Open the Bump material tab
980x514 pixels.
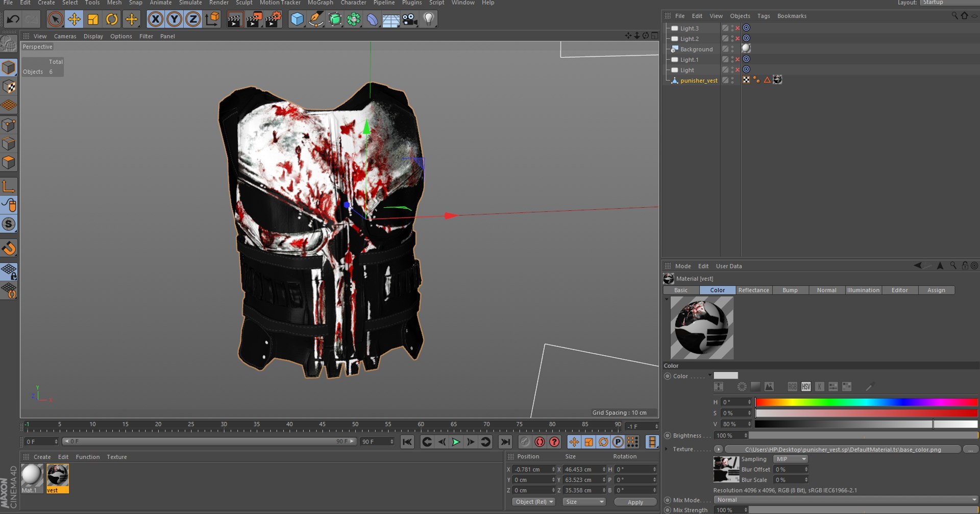(790, 290)
